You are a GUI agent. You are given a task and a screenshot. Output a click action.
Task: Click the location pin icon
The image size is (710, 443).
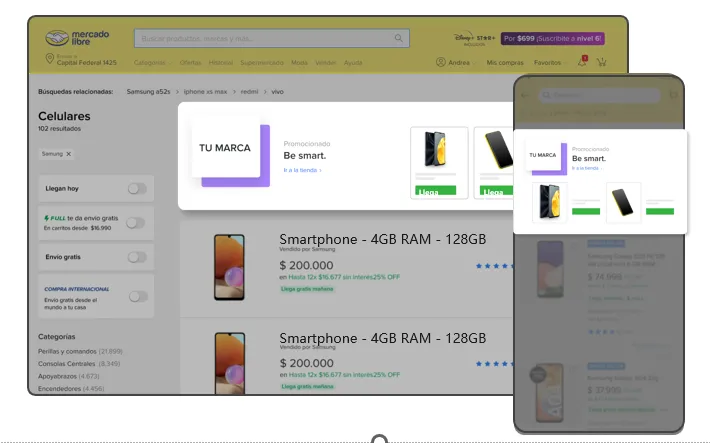[50, 58]
